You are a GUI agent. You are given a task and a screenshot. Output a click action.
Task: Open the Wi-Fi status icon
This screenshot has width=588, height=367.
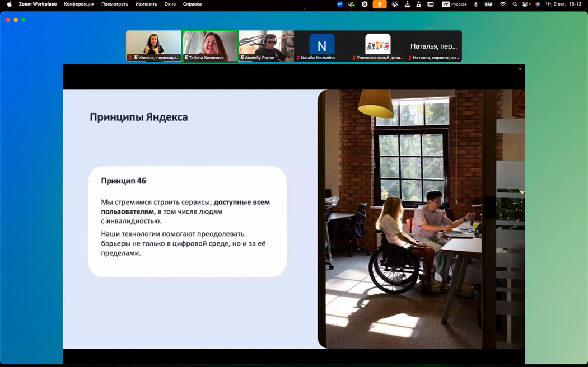[503, 4]
